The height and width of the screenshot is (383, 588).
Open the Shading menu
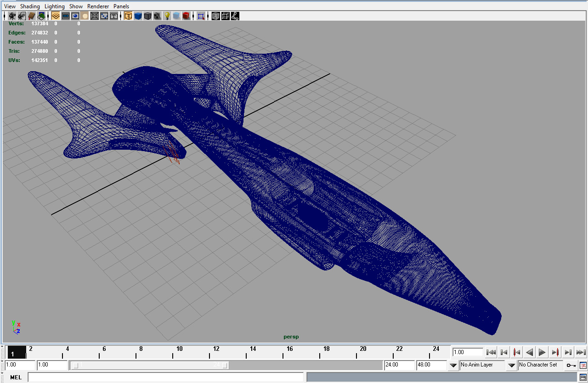[30, 6]
